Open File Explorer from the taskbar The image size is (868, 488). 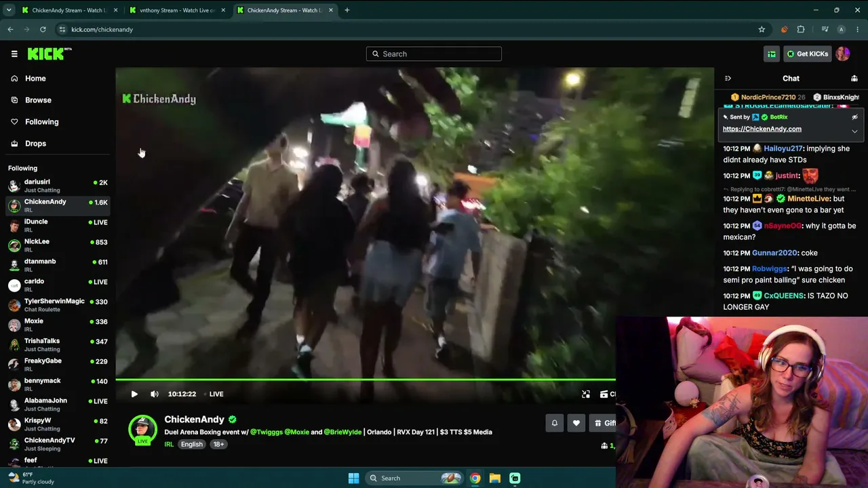pyautogui.click(x=495, y=478)
